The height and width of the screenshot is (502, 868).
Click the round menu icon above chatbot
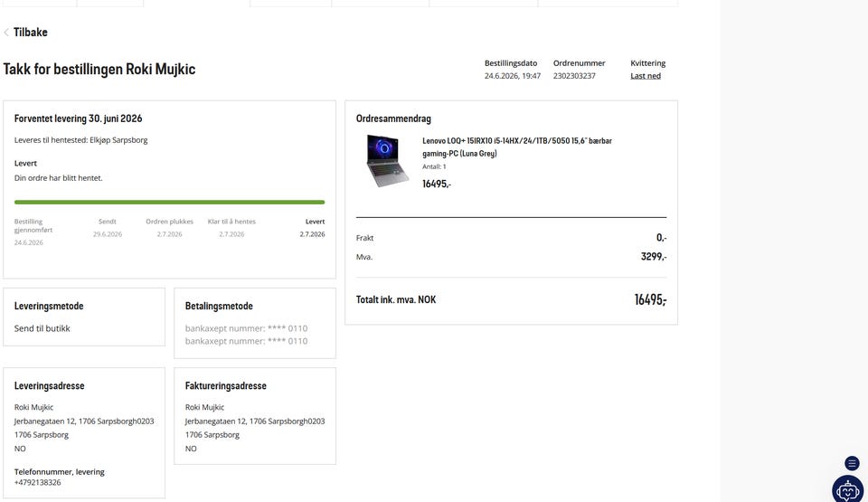pos(852,463)
